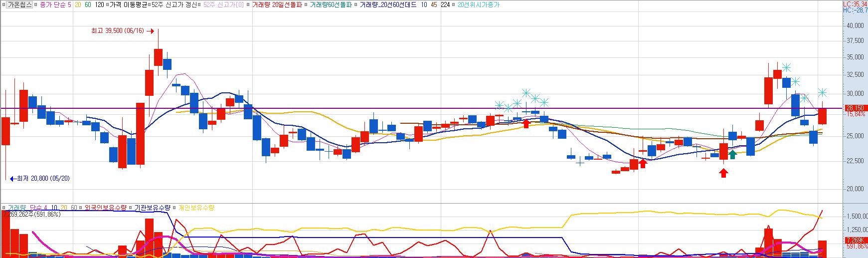
Task: Select the orange 45 parameter value
Action: (434, 4)
